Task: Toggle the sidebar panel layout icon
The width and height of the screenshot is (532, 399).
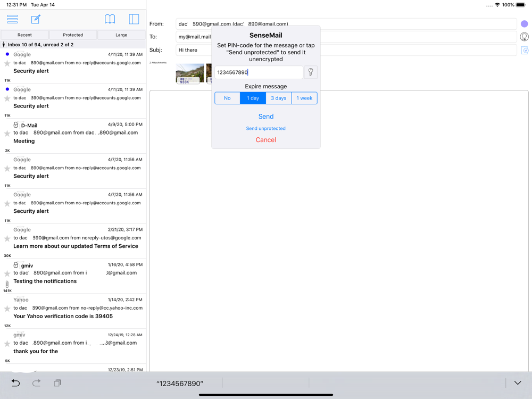Action: point(134,19)
